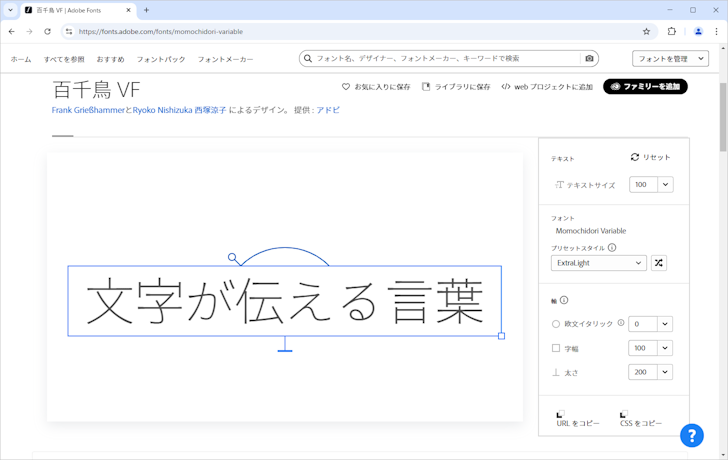728x460 pixels.
Task: Open the tab search chevron button
Action: pos(10,10)
